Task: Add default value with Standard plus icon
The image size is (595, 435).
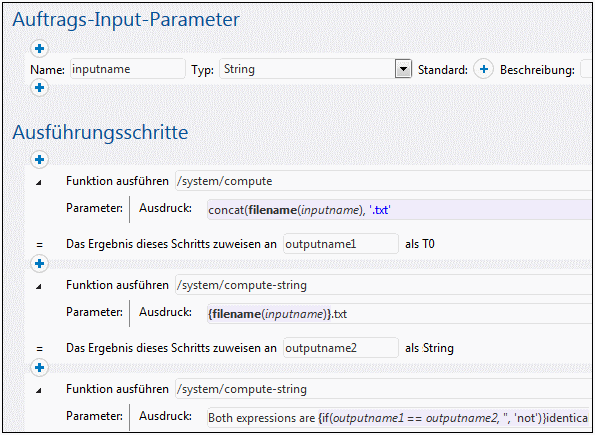Action: [x=483, y=69]
